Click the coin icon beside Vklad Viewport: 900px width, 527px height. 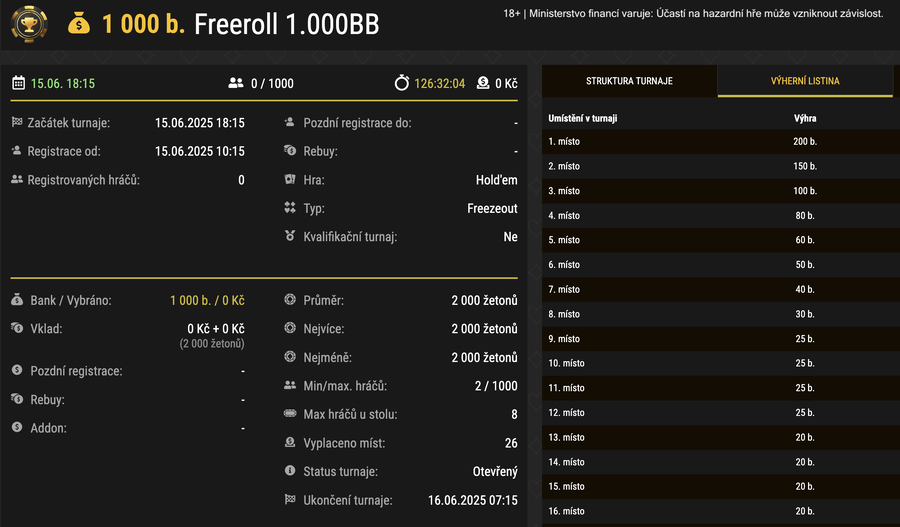tap(17, 328)
